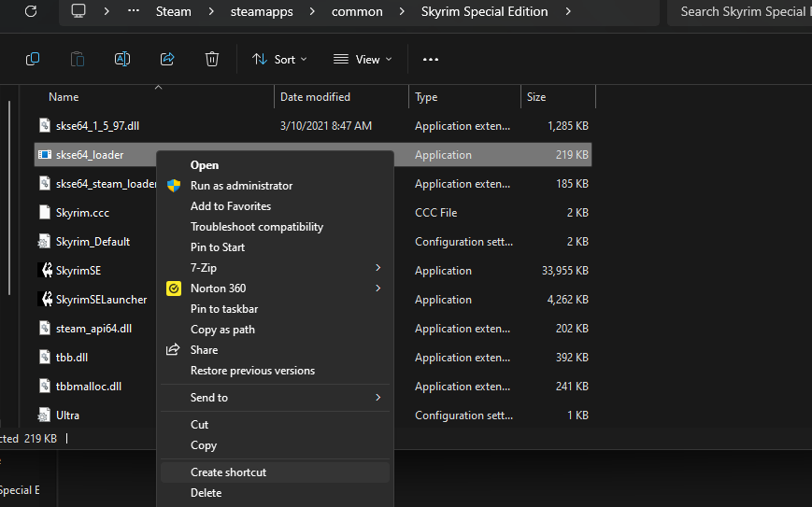Click the Norton 360 icon in context menu
Screen dimensions: 812x507
(173, 289)
